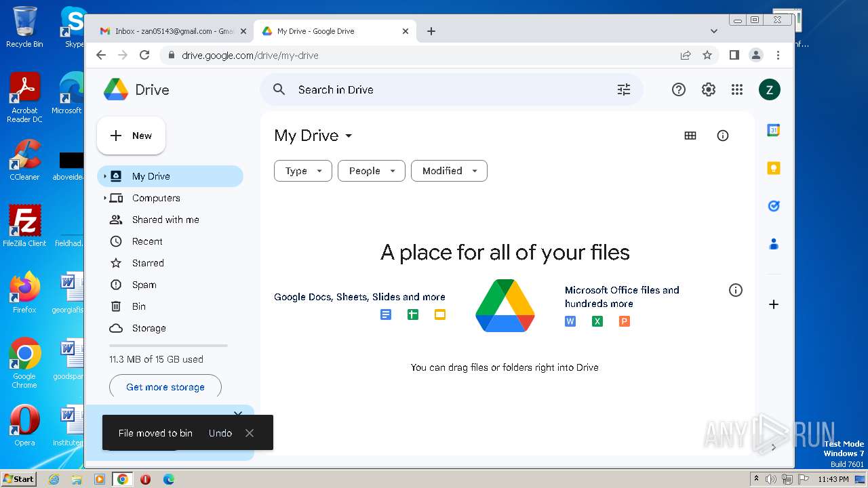Open Google apps grid launcher
Viewport: 868px width, 488px height.
point(737,89)
